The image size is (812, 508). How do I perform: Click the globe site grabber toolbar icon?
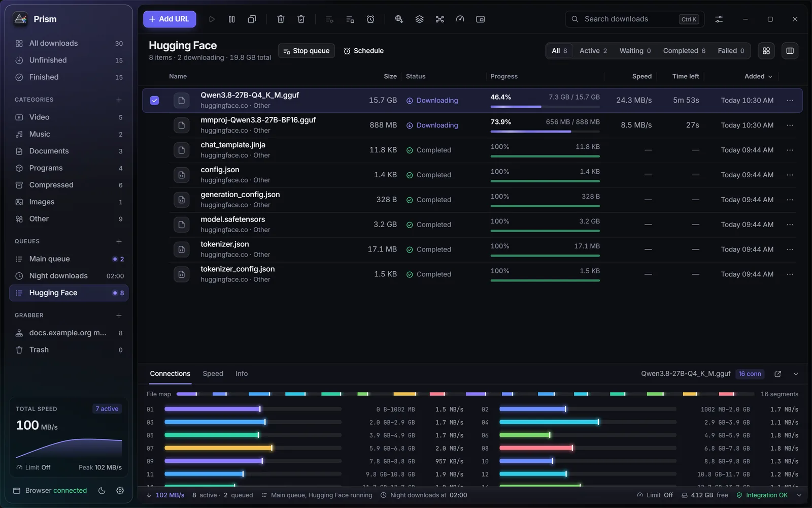pos(399,19)
